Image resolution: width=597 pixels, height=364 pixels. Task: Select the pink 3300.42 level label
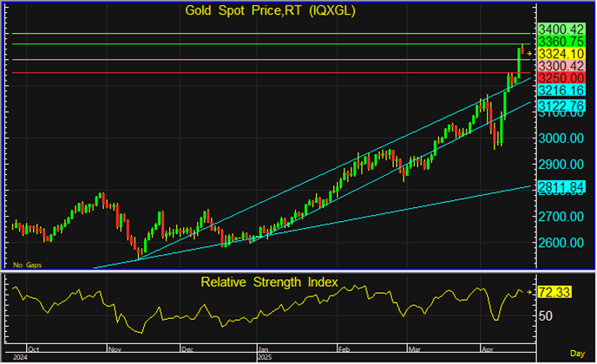coord(561,66)
